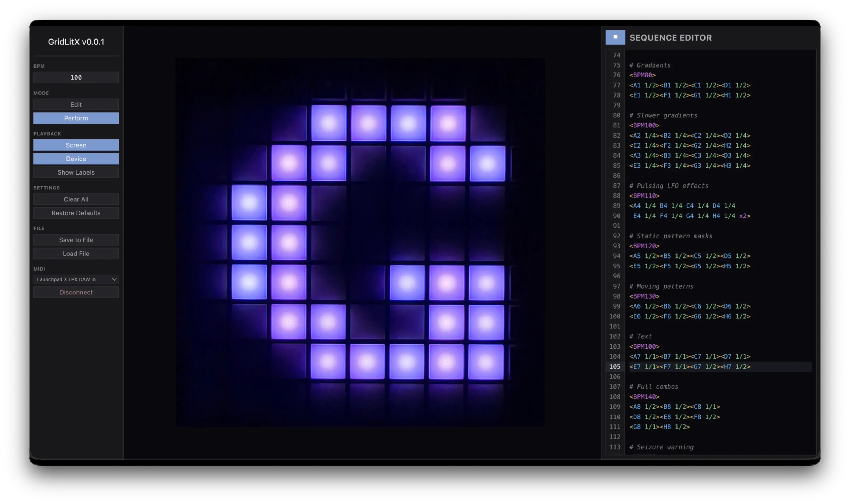Click line number 105 in the gutter
The image size is (850, 504).
(615, 366)
